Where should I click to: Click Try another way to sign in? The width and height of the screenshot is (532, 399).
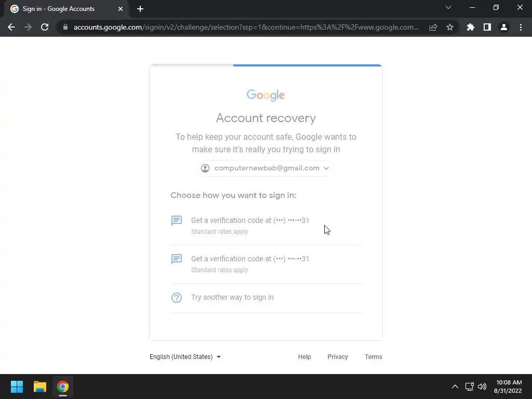point(266,298)
